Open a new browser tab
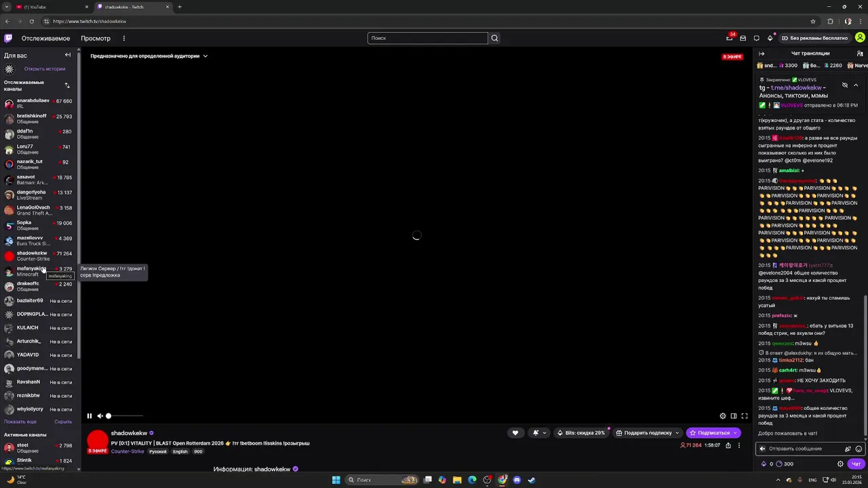 click(180, 7)
